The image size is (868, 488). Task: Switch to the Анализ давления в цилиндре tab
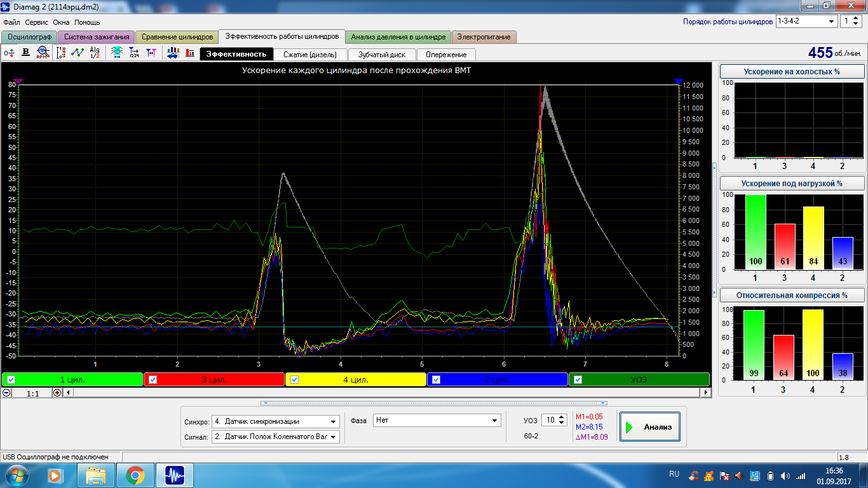tap(398, 37)
